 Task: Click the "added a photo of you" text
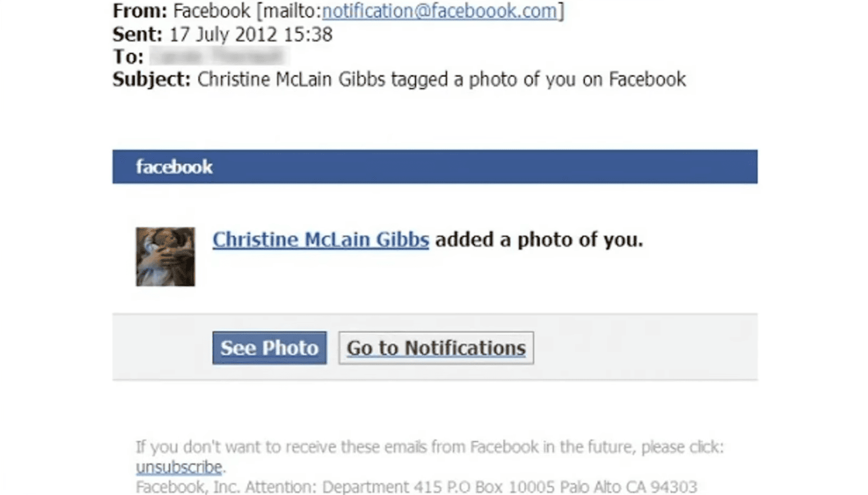pos(539,240)
